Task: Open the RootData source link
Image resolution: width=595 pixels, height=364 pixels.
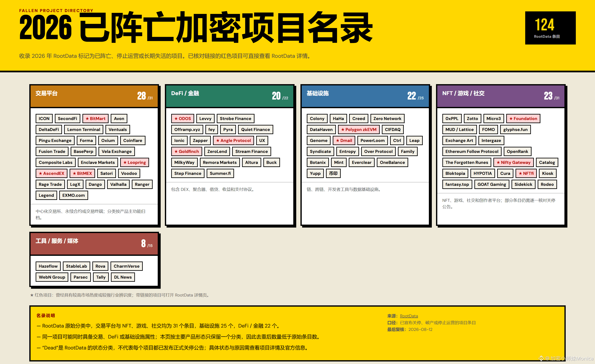Action: coord(409,316)
